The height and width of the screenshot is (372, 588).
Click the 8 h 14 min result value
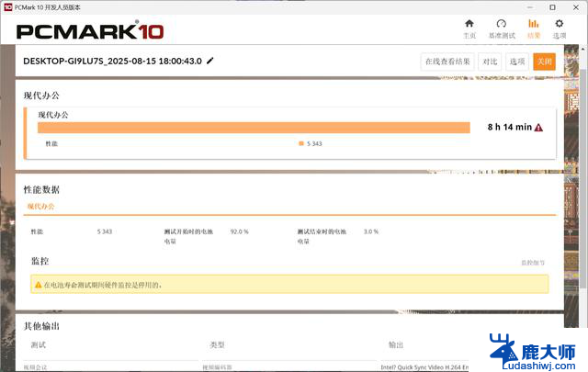click(x=510, y=127)
